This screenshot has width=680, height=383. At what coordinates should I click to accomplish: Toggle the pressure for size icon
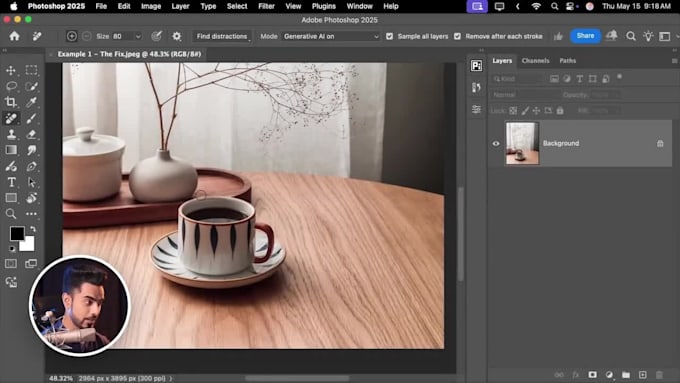tap(157, 36)
